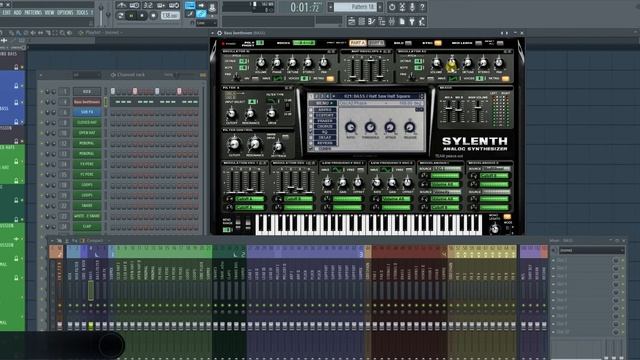Viewport: 640px width, 360px height.
Task: Click the microphone recording icon
Action: point(412,7)
